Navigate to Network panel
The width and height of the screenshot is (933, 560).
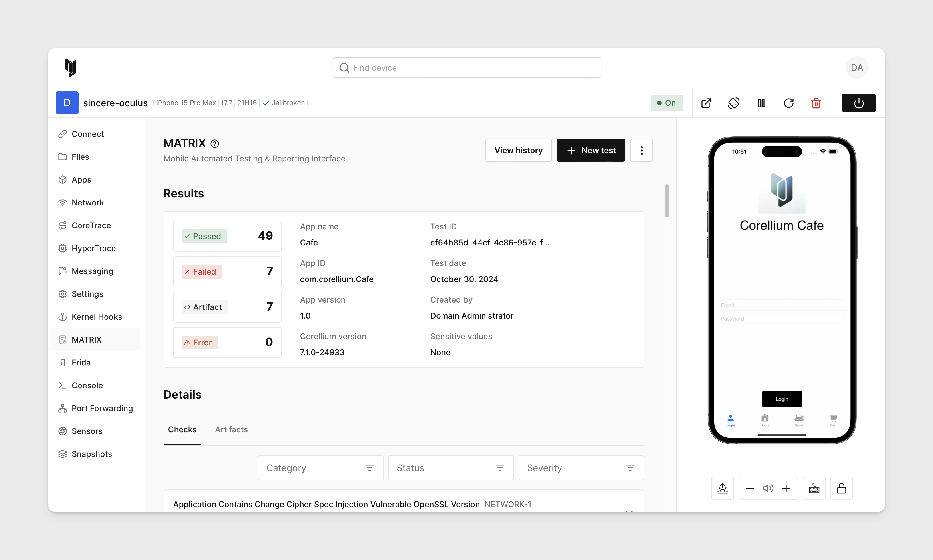click(87, 202)
